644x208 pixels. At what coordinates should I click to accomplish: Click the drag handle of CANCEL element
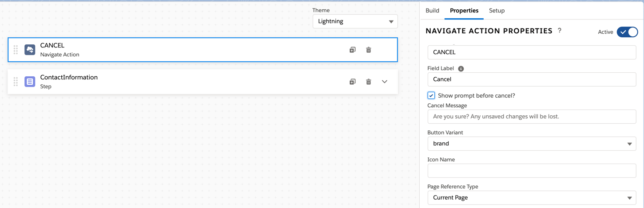tap(16, 50)
